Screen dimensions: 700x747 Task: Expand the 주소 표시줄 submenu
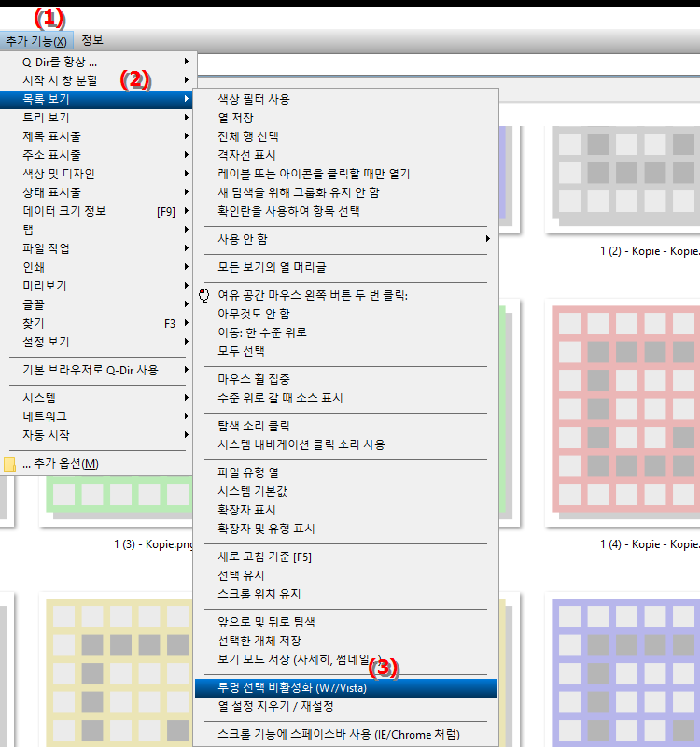click(x=97, y=155)
